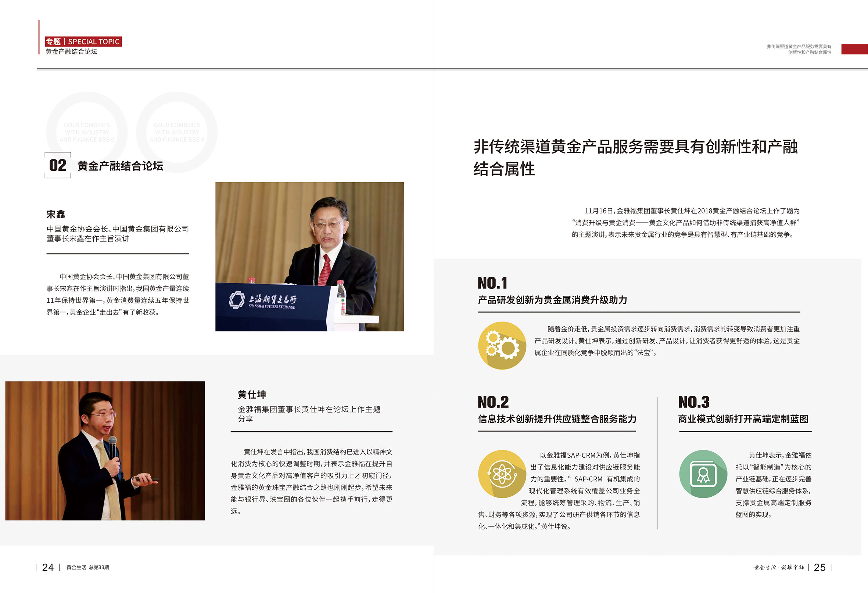868x593 pixels.
Task: Click the yellow gears icon under NO.1
Action: tap(502, 345)
